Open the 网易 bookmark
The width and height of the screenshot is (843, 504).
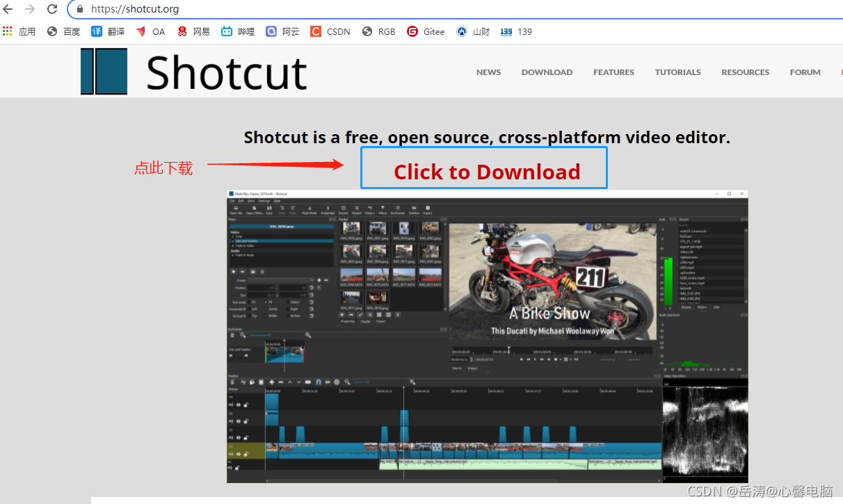193,31
